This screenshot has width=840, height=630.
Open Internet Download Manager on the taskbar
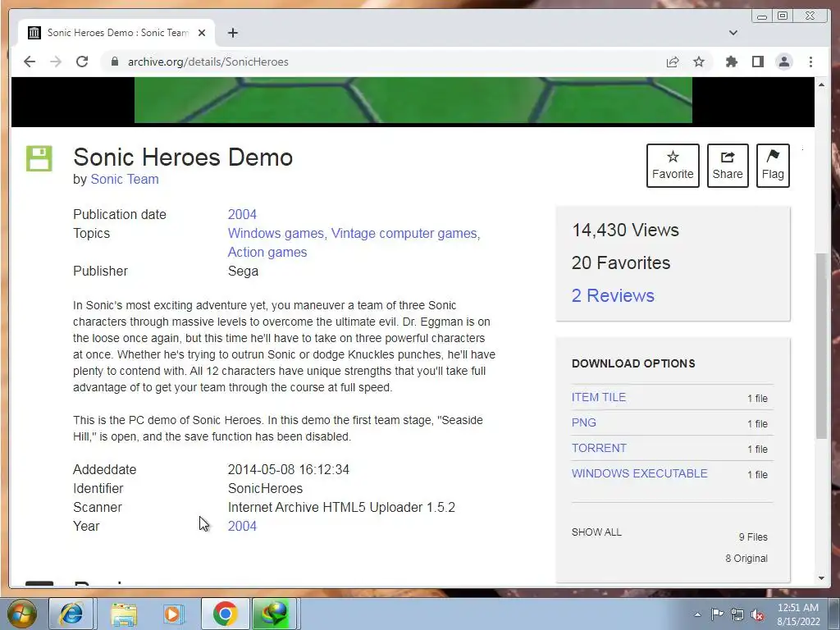click(275, 614)
